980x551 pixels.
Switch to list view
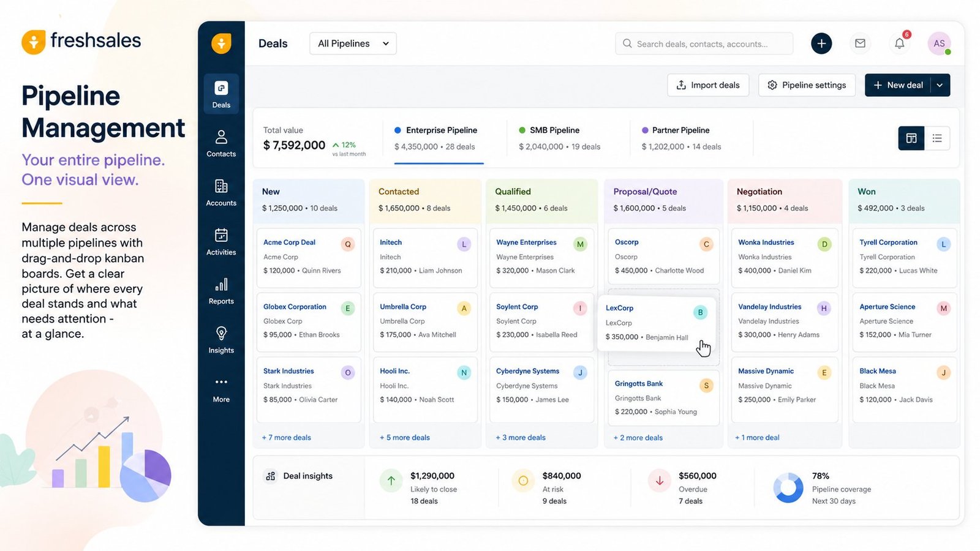(x=937, y=138)
